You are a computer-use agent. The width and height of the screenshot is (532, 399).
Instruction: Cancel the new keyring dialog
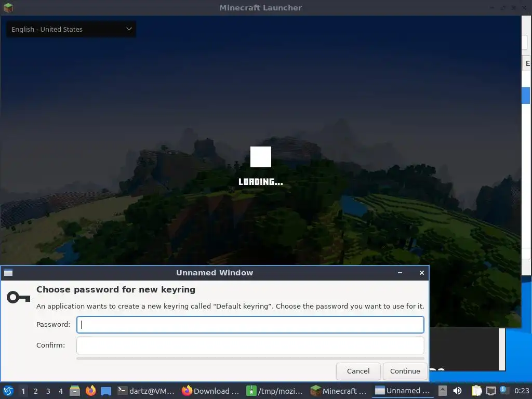(358, 371)
